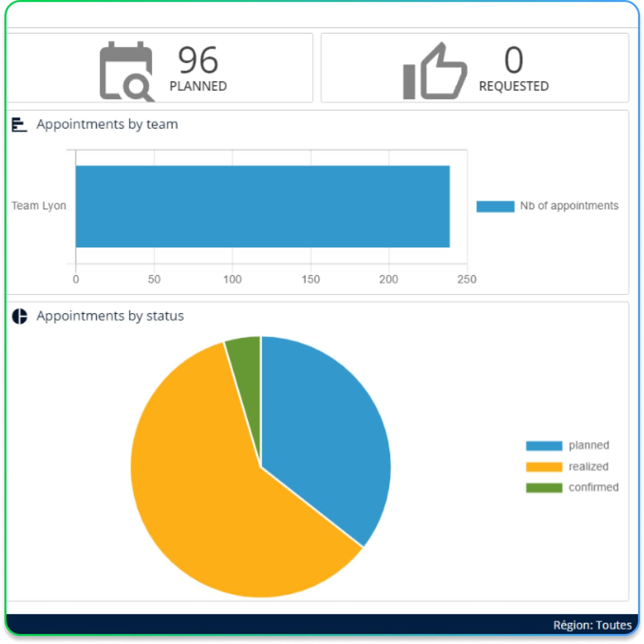Click the REQUESTED label
Image resolution: width=644 pixels, height=644 pixels.
point(514,86)
